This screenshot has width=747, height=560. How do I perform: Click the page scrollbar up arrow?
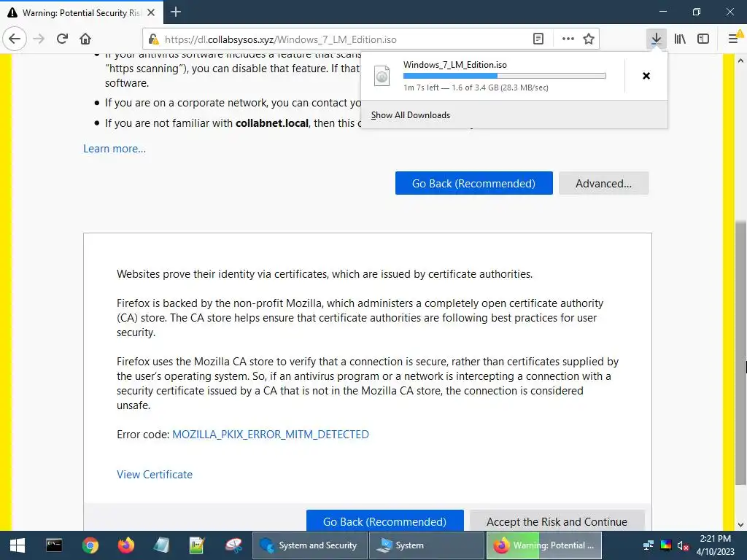pos(740,61)
